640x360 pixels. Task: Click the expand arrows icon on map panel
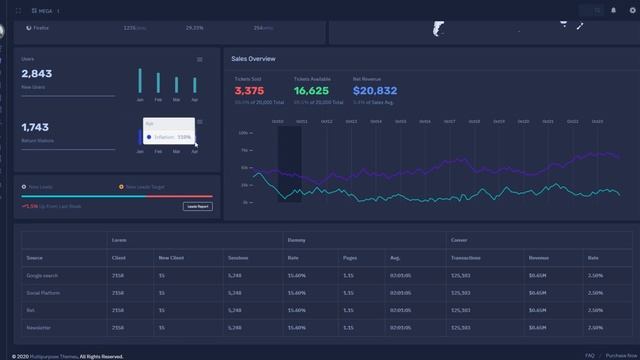(x=580, y=26)
